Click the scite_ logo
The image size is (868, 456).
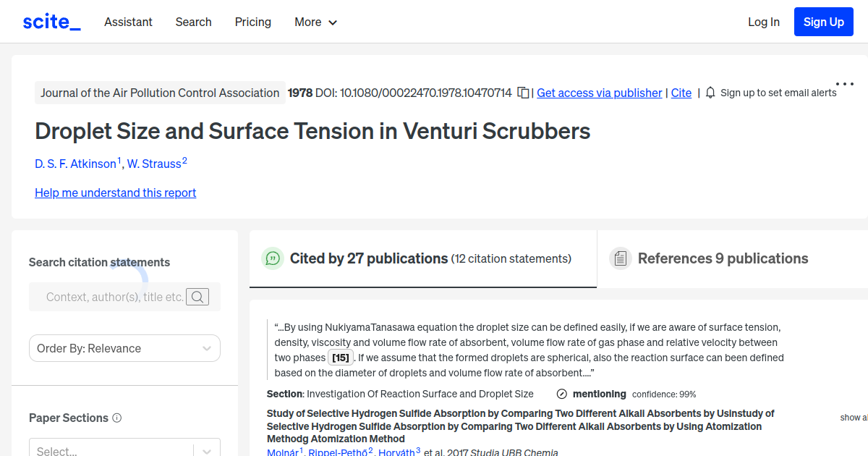coord(51,21)
